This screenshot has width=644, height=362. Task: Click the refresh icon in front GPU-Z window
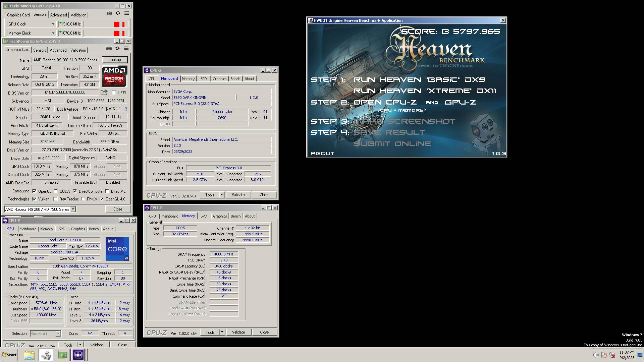click(118, 49)
